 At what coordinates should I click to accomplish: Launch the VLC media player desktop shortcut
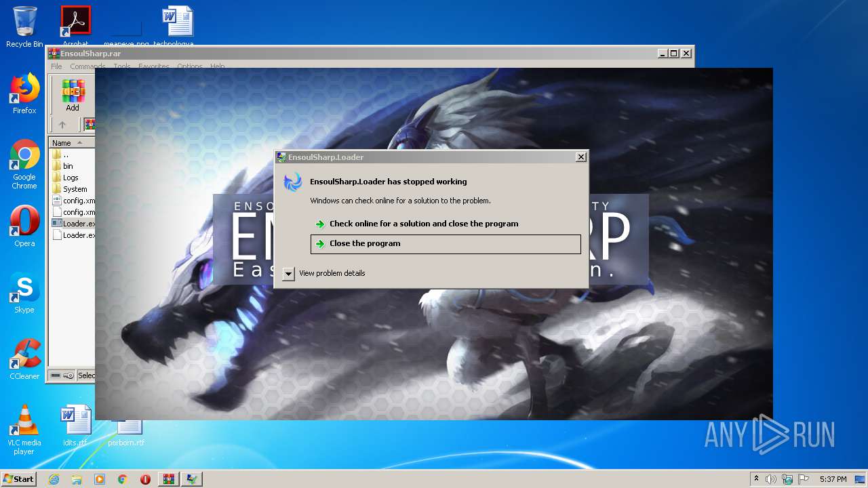(24, 430)
